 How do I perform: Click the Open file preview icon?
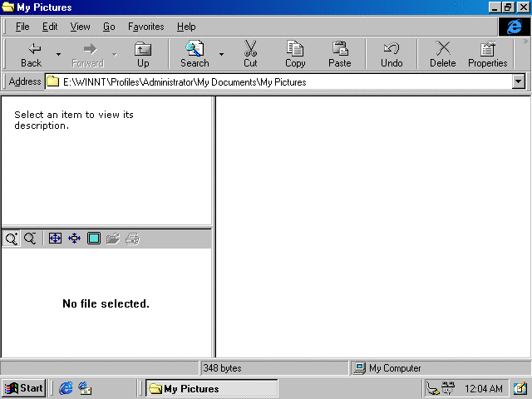113,239
